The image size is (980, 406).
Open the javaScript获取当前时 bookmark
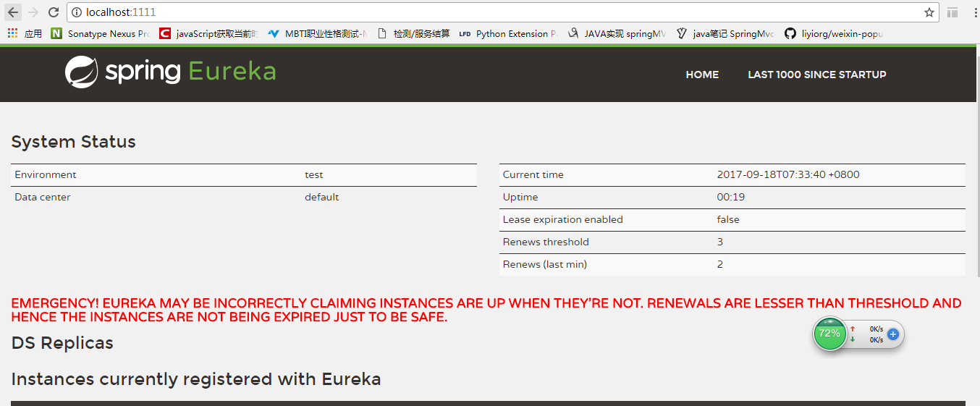tap(209, 33)
